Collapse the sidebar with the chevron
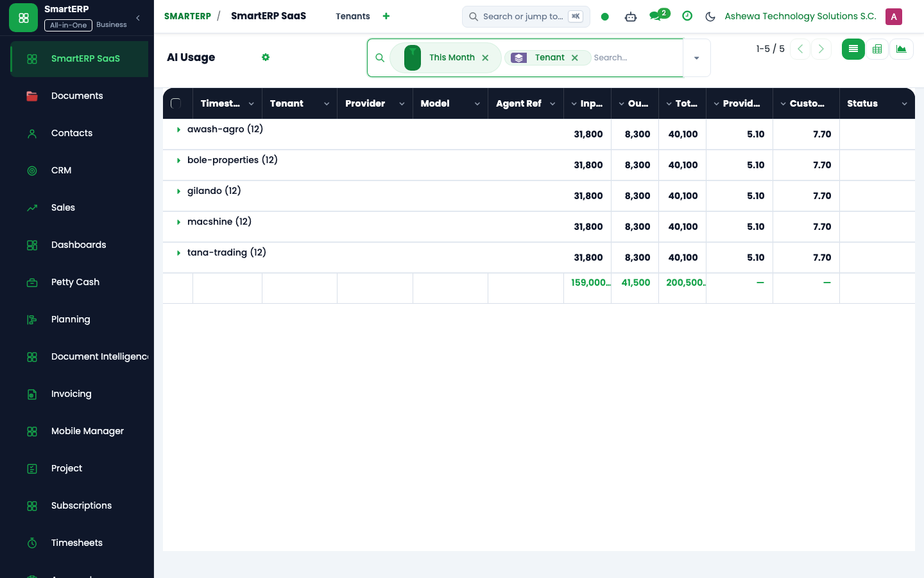The height and width of the screenshot is (578, 924). click(138, 18)
